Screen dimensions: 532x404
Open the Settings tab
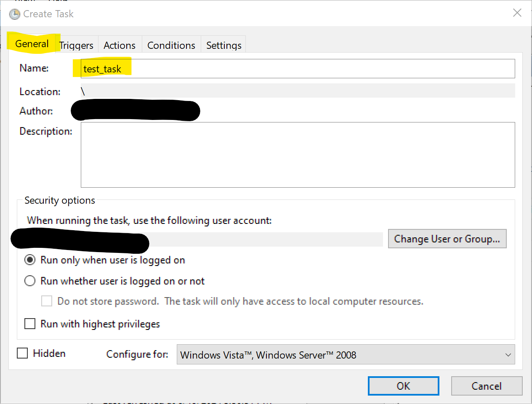coord(224,45)
